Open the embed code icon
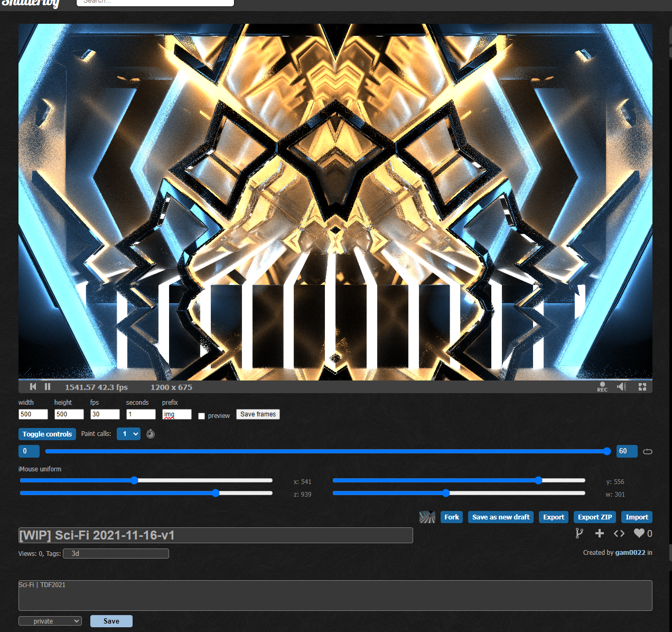672x632 pixels. tap(619, 533)
